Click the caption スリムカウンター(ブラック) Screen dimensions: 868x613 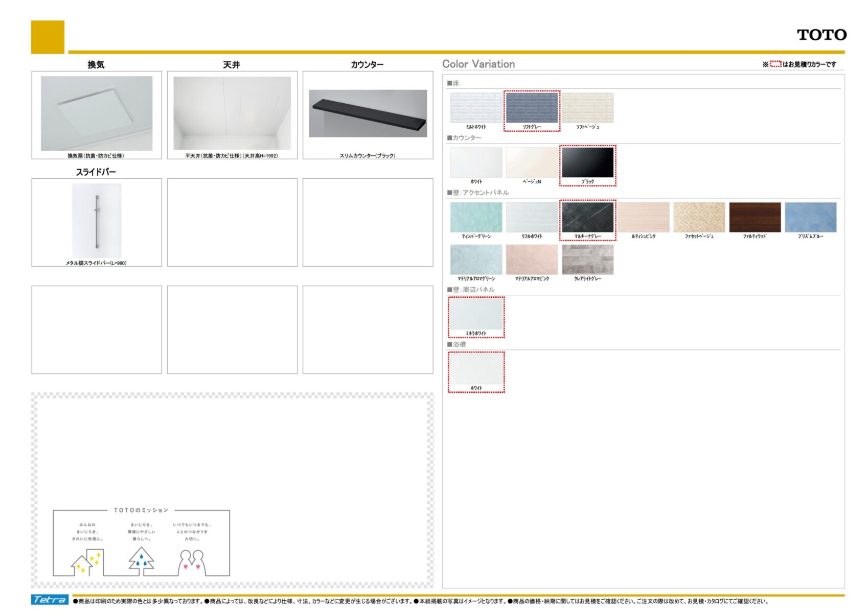click(368, 156)
